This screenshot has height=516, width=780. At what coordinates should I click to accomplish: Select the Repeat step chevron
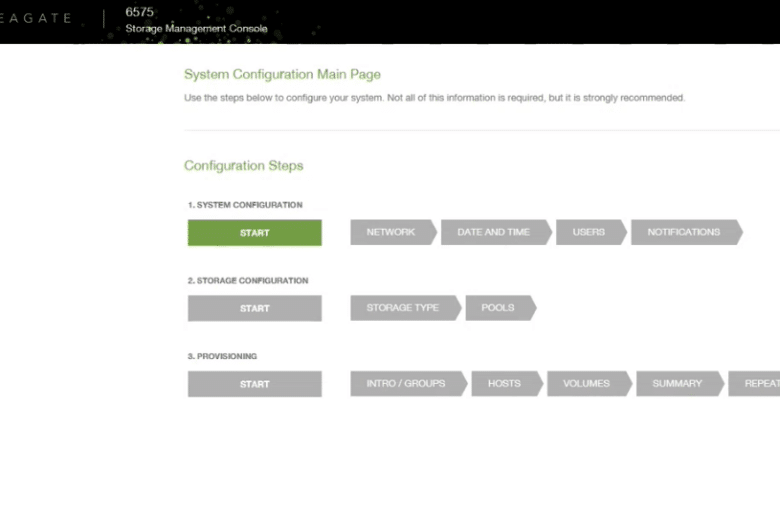pyautogui.click(x=754, y=384)
